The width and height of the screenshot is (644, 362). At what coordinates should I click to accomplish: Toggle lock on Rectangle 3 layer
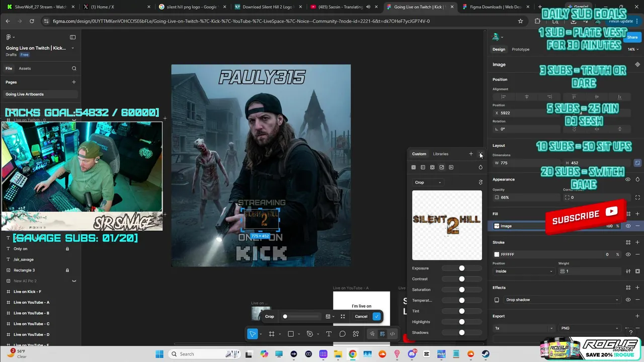(67, 270)
